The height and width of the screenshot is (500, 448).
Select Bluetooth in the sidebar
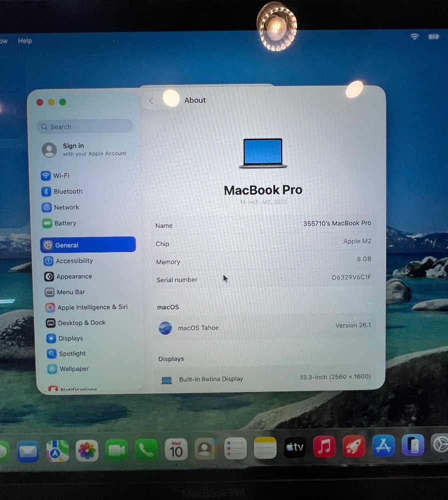67,191
